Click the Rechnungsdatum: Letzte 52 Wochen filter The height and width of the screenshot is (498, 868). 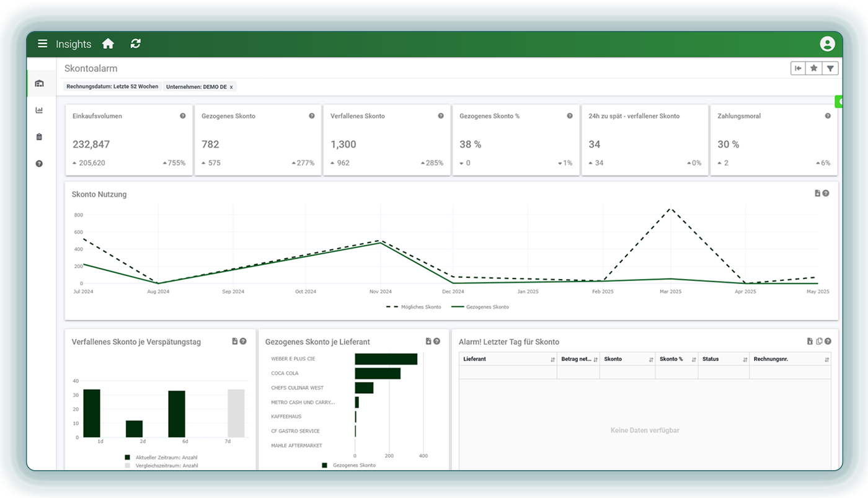point(112,87)
